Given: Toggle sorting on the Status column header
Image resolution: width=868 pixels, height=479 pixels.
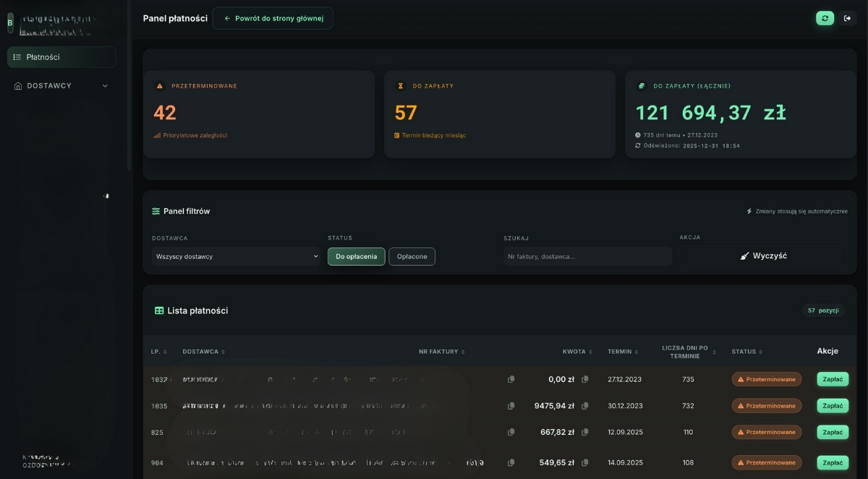Looking at the screenshot, I should tap(760, 352).
